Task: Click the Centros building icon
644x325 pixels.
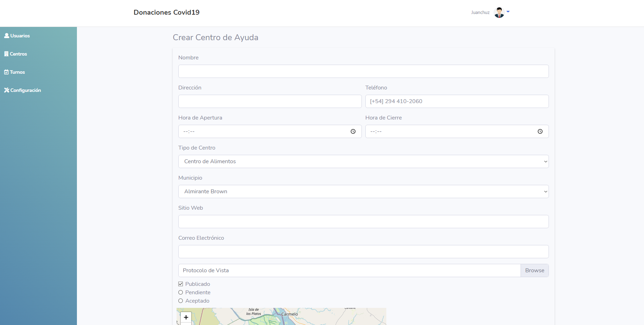Action: (x=6, y=54)
